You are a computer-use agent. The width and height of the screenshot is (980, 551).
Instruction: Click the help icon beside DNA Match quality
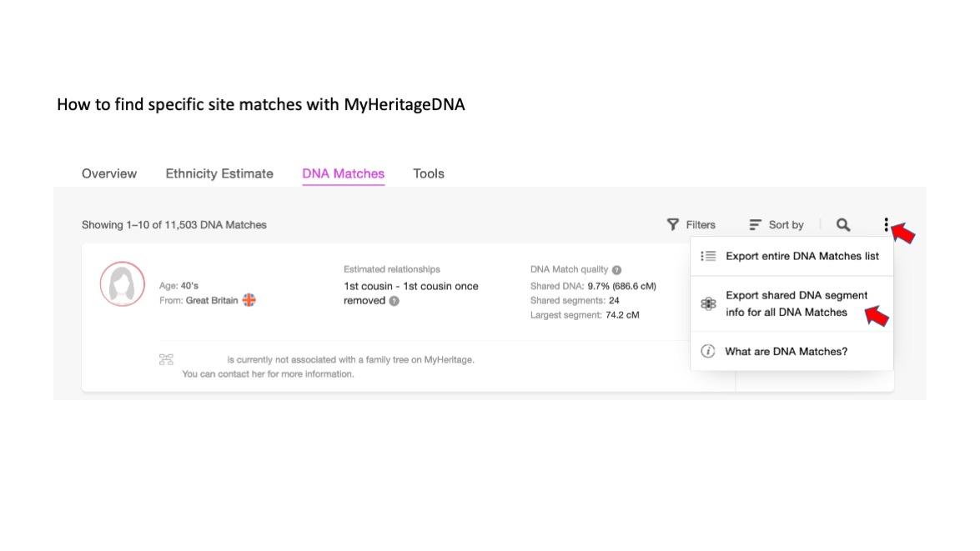(x=616, y=270)
